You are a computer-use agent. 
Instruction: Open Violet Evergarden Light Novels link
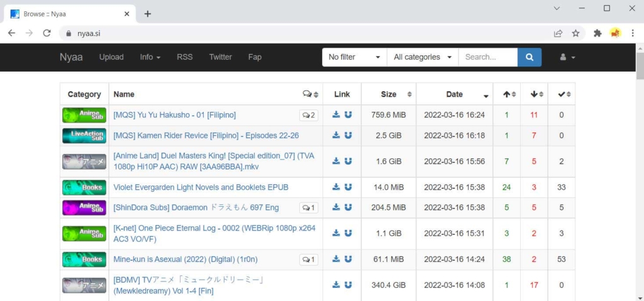coord(201,187)
